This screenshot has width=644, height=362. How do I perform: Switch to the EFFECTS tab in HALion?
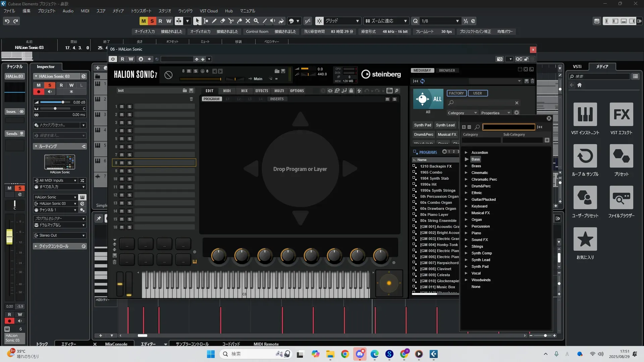(261, 91)
